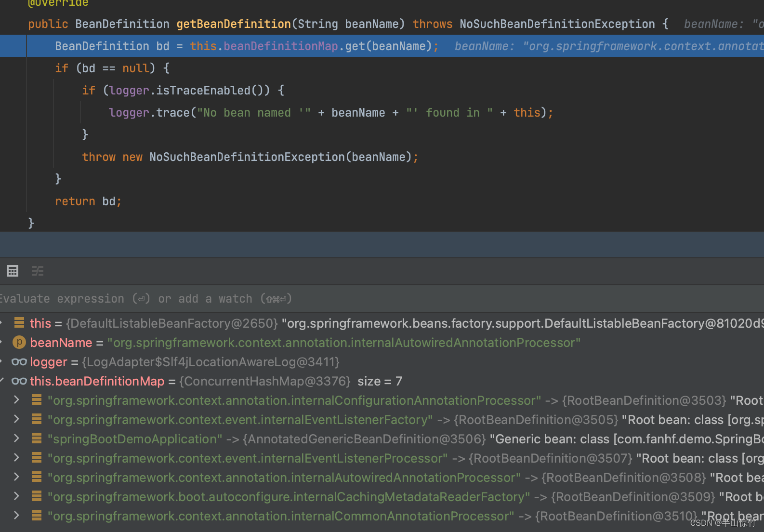This screenshot has width=764, height=532.
Task: Click the watch glasses icon beside logger
Action: click(19, 362)
